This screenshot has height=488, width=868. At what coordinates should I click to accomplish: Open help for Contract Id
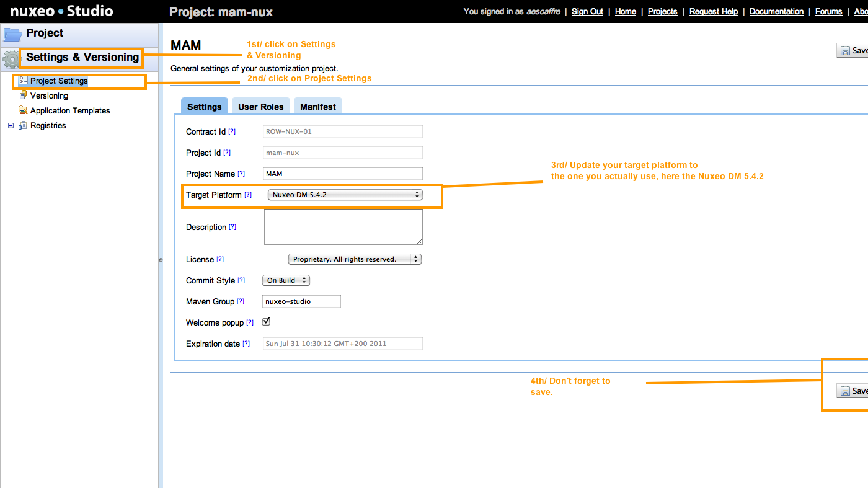point(232,131)
